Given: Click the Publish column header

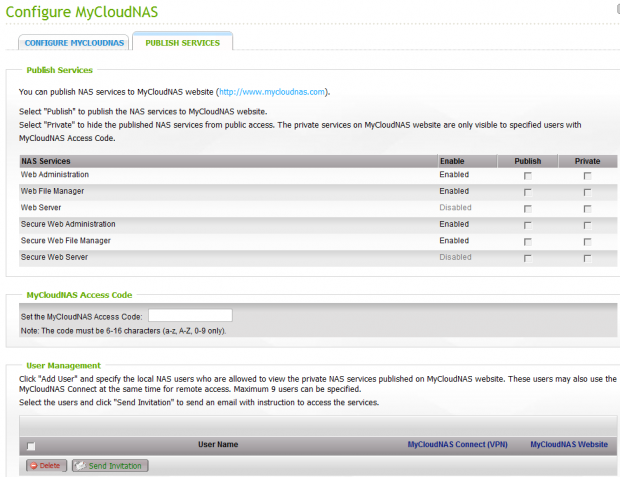Looking at the screenshot, I should click(527, 161).
